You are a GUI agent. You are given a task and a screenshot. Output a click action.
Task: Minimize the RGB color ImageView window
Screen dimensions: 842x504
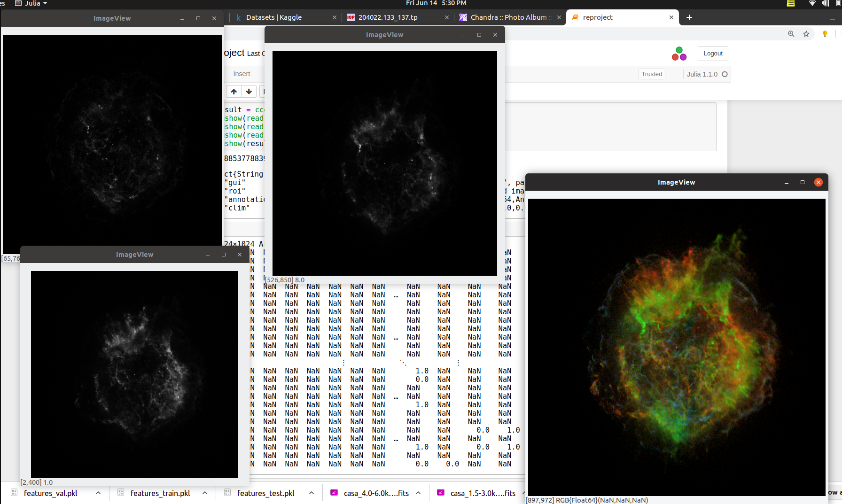[x=786, y=182]
